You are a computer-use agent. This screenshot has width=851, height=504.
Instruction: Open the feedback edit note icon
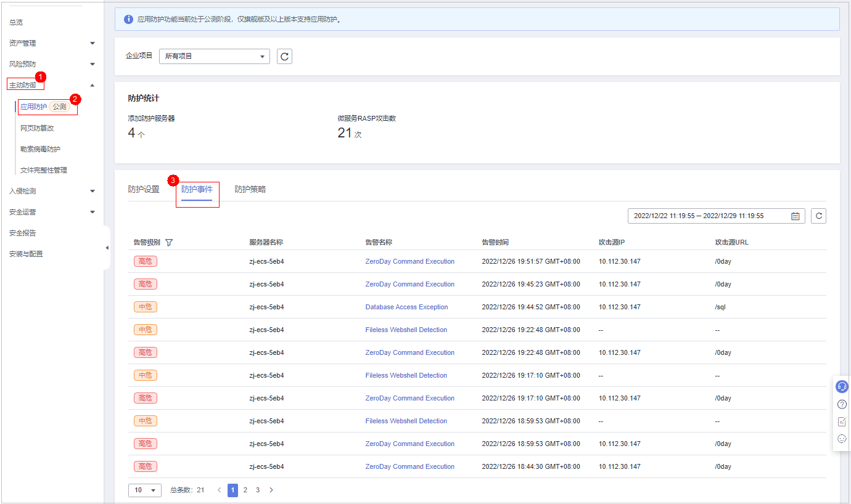[842, 421]
